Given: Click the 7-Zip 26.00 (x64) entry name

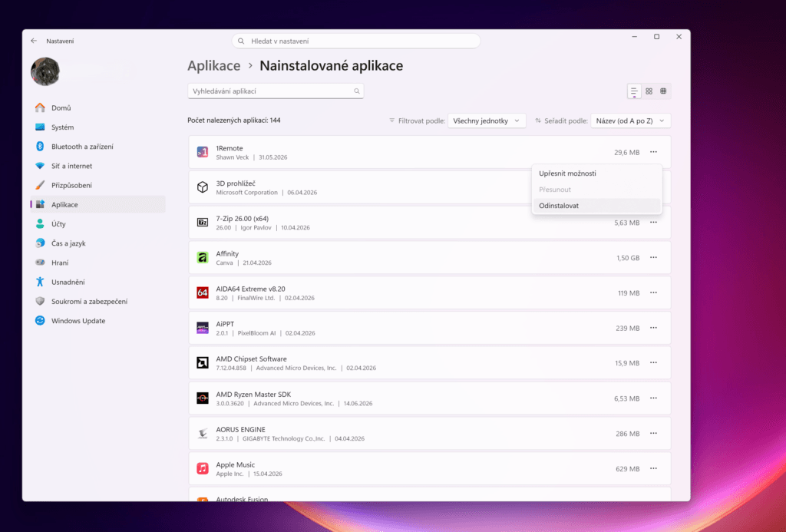Looking at the screenshot, I should pyautogui.click(x=242, y=219).
